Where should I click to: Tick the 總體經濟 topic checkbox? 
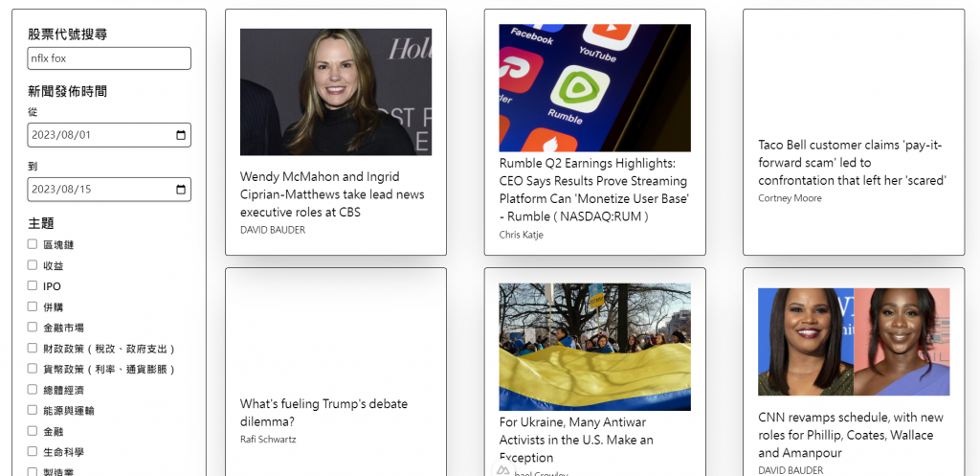(33, 389)
